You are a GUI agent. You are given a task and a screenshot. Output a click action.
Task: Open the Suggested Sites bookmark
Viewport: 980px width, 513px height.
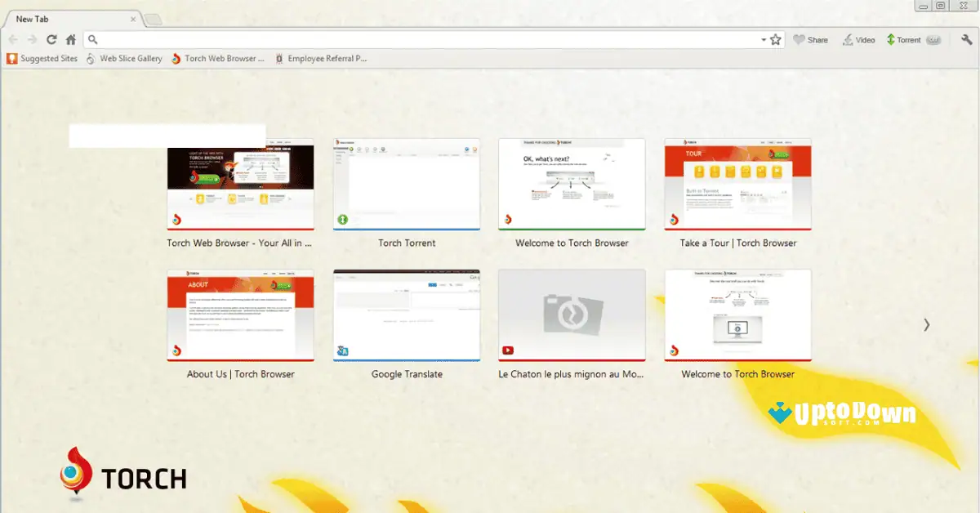pos(42,58)
